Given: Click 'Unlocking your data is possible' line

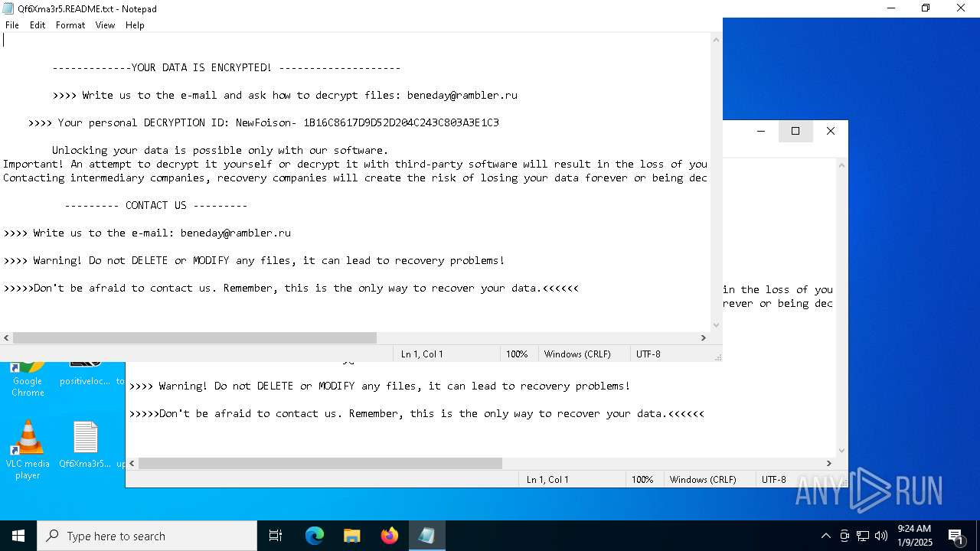Looking at the screenshot, I should coord(220,150).
